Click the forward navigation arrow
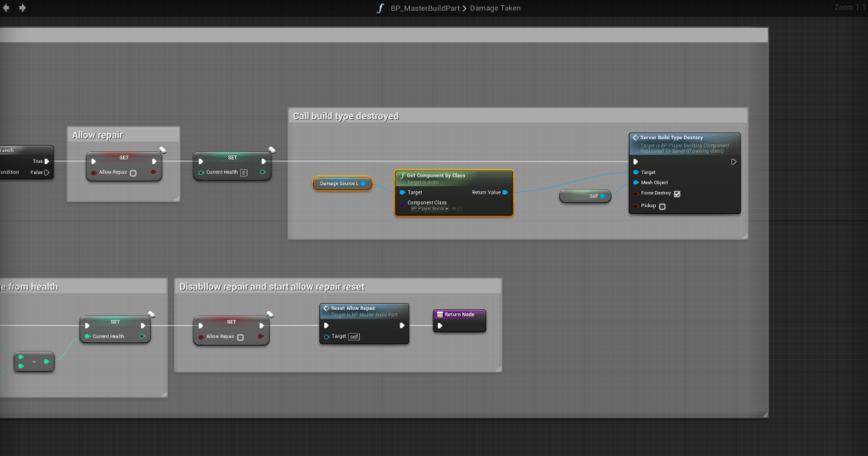Image resolution: width=868 pixels, height=456 pixels. [22, 8]
